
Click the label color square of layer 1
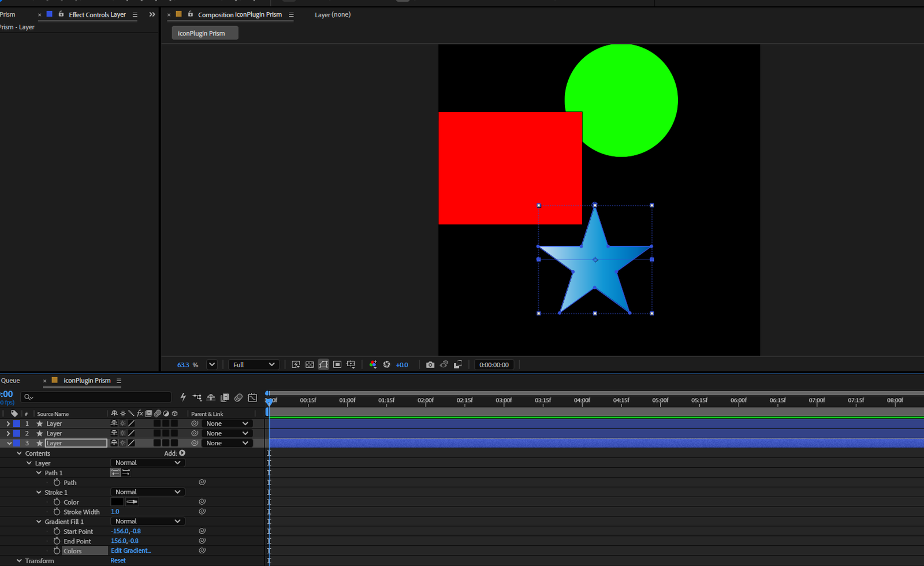click(x=17, y=423)
